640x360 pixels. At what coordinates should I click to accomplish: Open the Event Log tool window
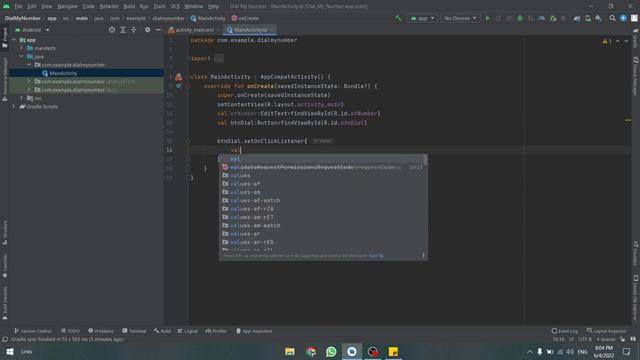tap(564, 331)
